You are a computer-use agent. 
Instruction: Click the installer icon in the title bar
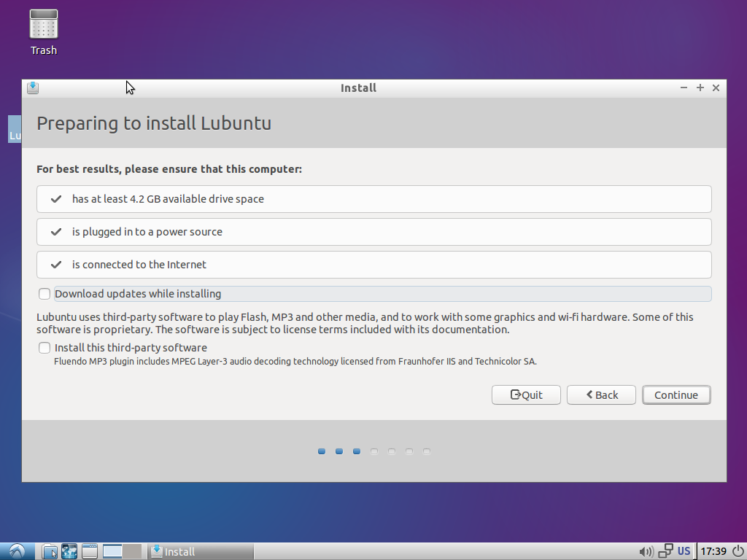[x=33, y=87]
